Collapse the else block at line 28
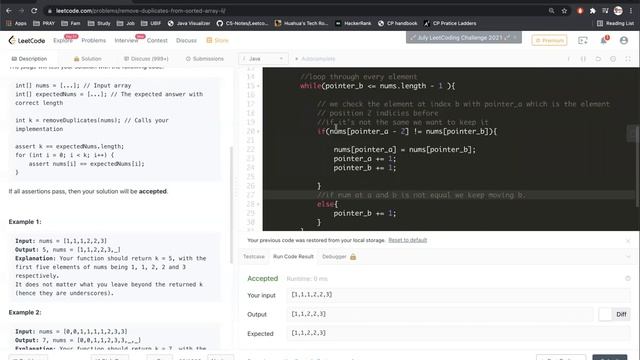 point(258,204)
